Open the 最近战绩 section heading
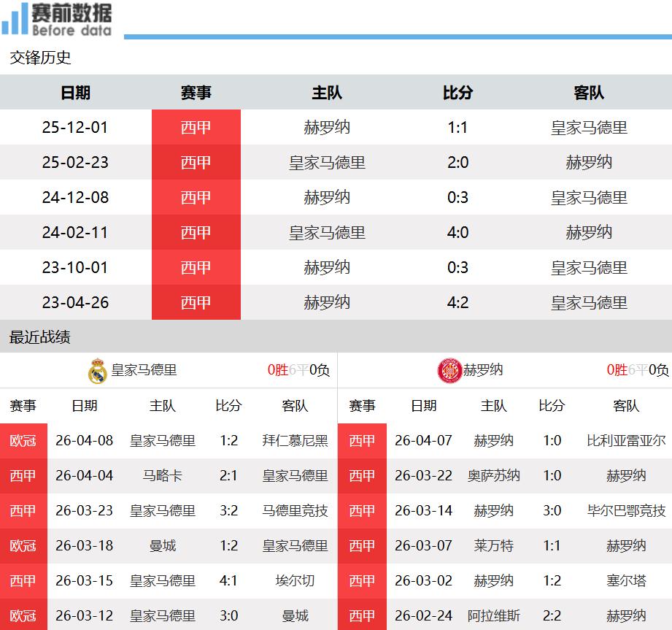This screenshot has height=630, width=672. 40,337
